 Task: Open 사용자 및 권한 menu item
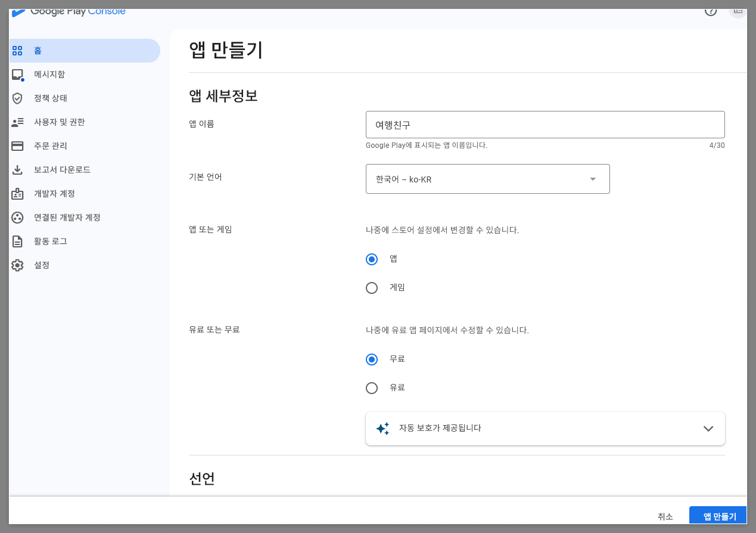tap(85, 122)
